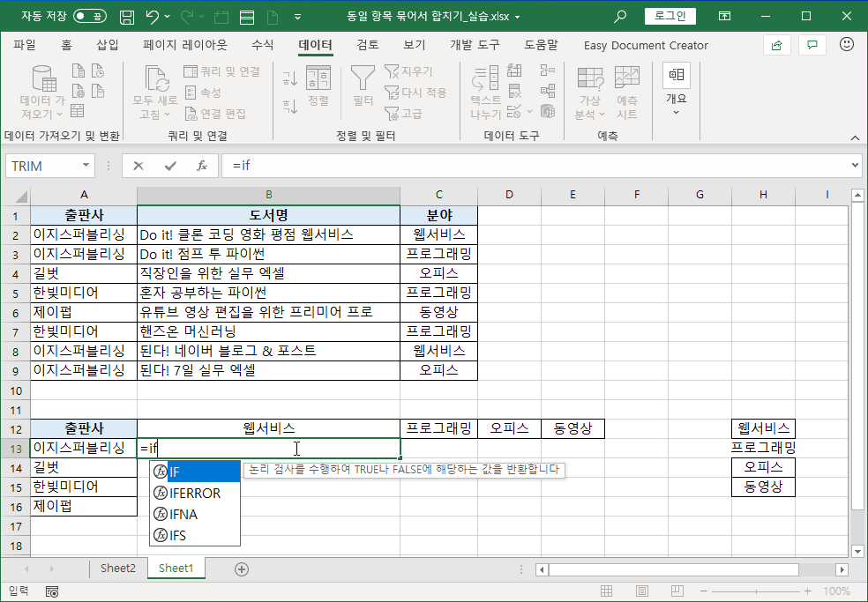The image size is (868, 602).
Task: Expand the formula bar chevron
Action: coord(856,165)
